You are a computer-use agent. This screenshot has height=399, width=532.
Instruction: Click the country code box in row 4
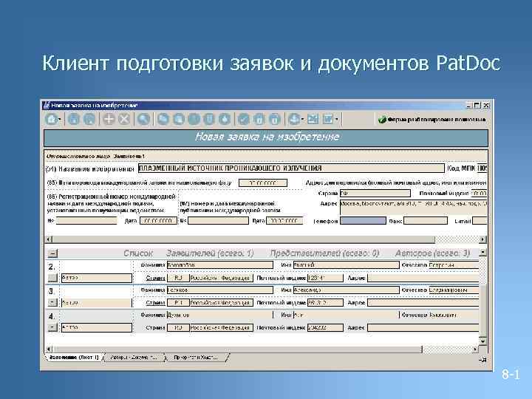pos(178,328)
